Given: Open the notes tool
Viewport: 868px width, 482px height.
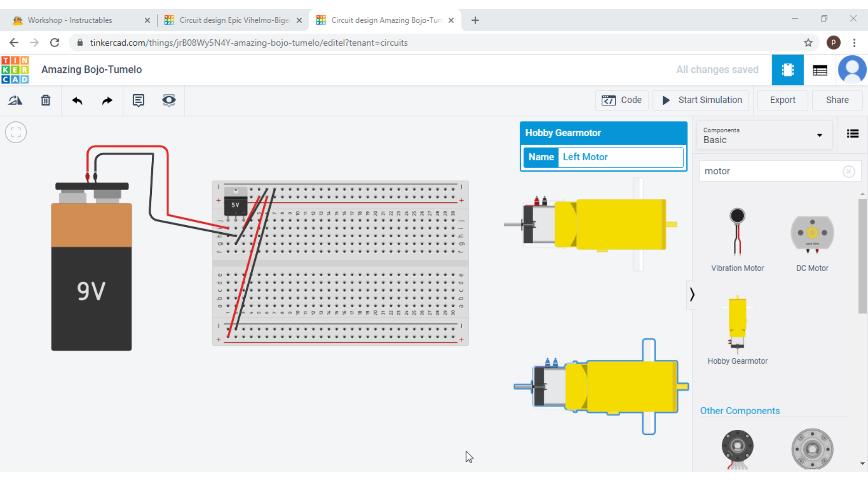Looking at the screenshot, I should click(138, 100).
